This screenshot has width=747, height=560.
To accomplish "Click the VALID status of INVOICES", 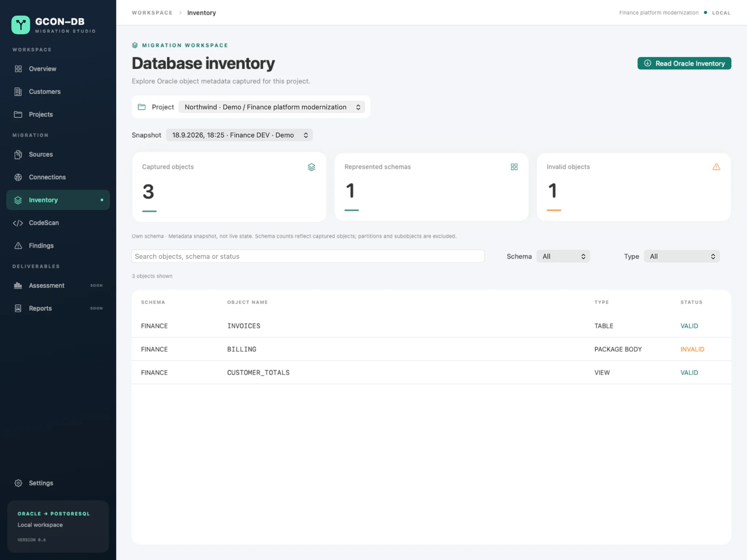I will click(x=689, y=326).
